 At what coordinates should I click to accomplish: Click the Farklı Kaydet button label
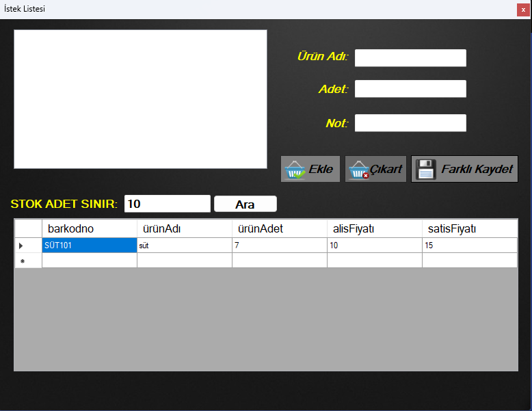[x=477, y=169]
